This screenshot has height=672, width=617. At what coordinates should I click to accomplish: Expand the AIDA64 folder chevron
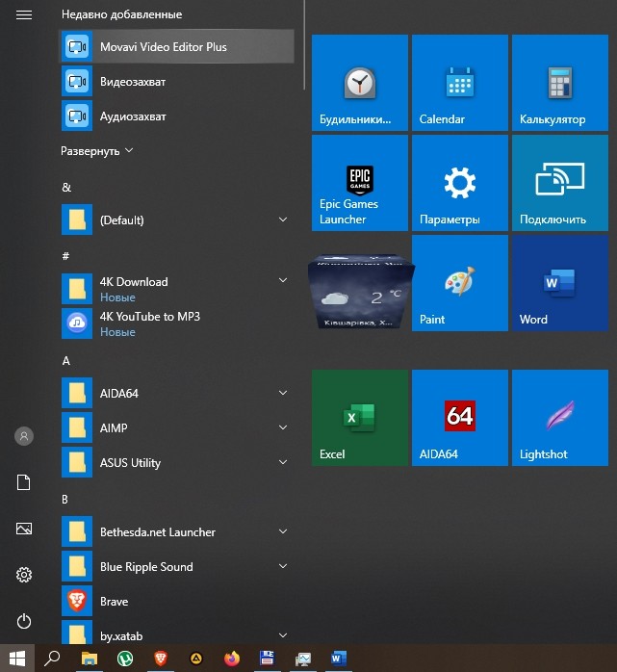283,393
